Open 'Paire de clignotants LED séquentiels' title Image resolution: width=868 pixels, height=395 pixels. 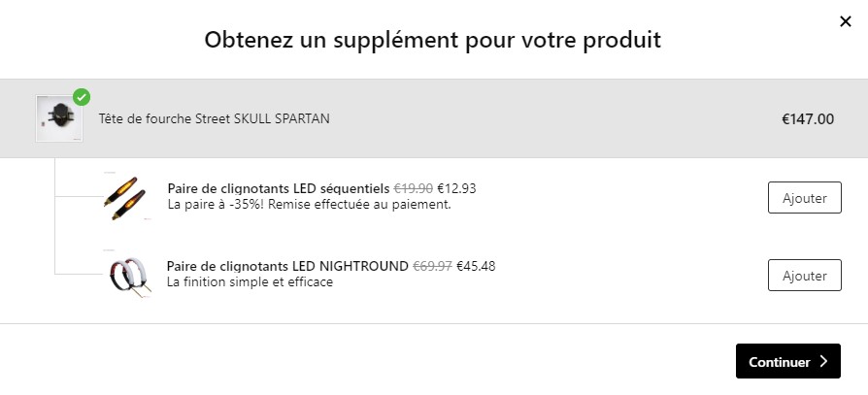[279, 188]
